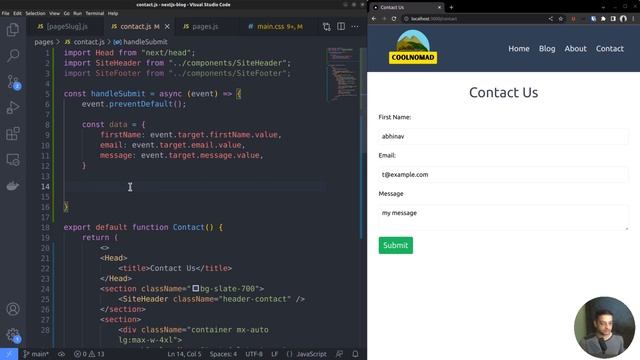Click line number 18 in gutter
The width and height of the screenshot is (640, 360).
45,227
